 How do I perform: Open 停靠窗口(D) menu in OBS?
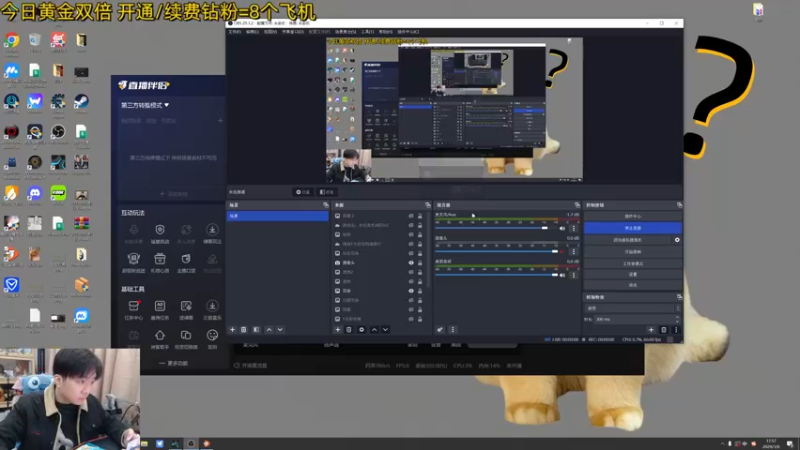click(293, 32)
